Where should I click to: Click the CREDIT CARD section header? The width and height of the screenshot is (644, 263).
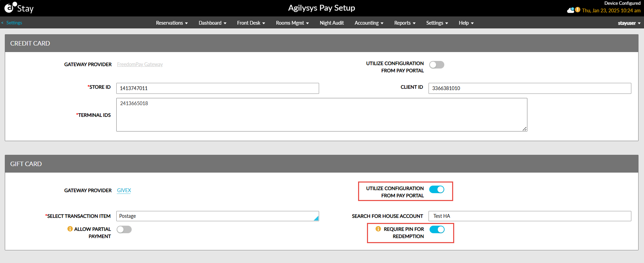pyautogui.click(x=321, y=43)
